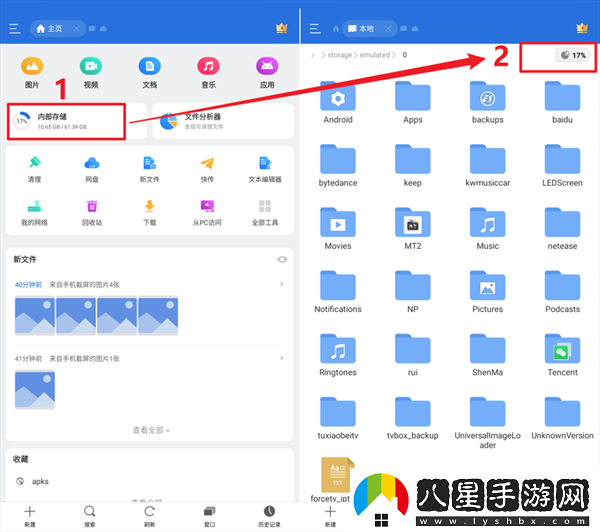Open the bytedance folder
The width and height of the screenshot is (600, 532).
(338, 166)
